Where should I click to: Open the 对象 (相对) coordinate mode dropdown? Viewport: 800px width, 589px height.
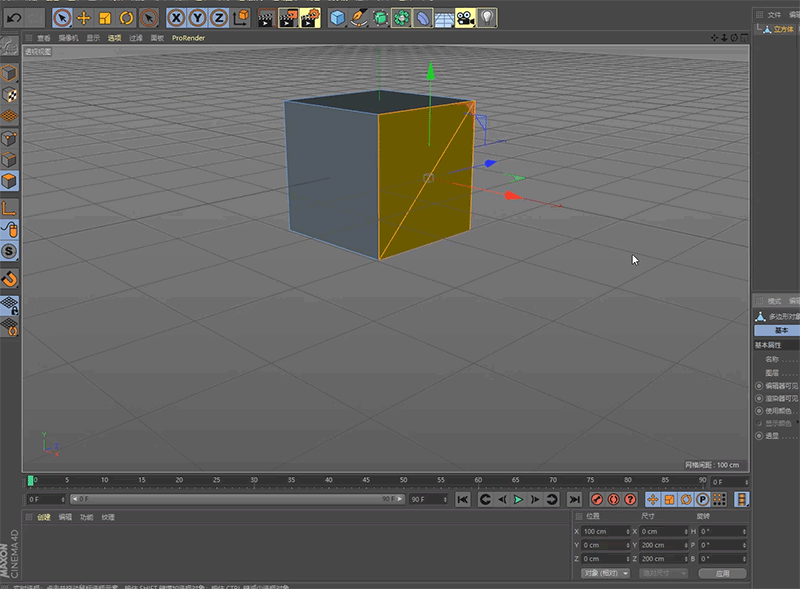(x=605, y=573)
